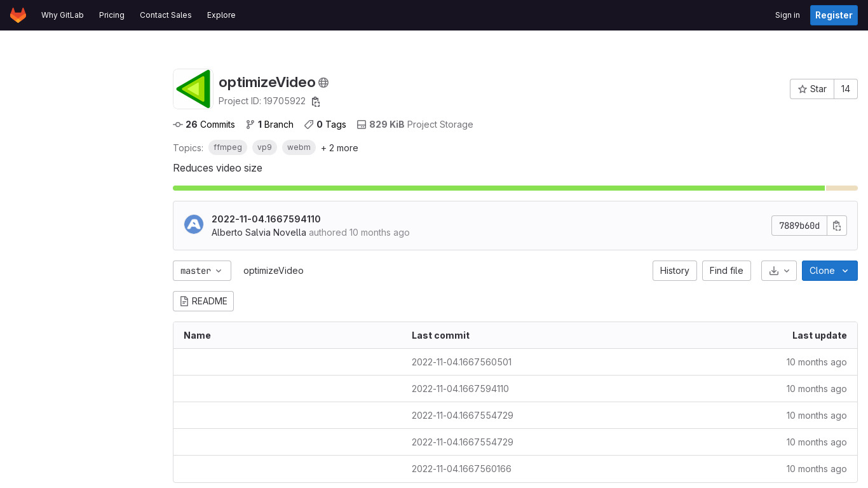Click Alberto Salvia Novella's avatar icon
868x488 pixels.
pos(194,224)
